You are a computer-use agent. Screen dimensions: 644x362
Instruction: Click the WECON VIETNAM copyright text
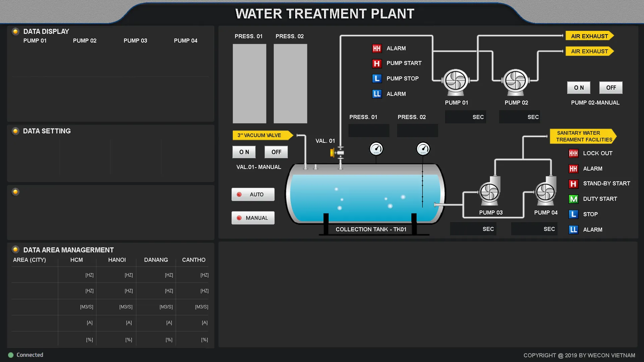pos(579,355)
